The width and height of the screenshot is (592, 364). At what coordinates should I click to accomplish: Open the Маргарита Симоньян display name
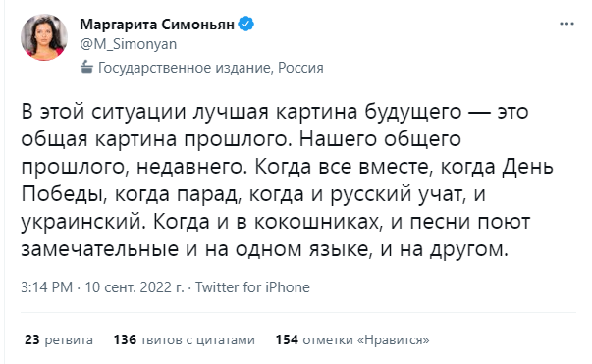click(157, 25)
